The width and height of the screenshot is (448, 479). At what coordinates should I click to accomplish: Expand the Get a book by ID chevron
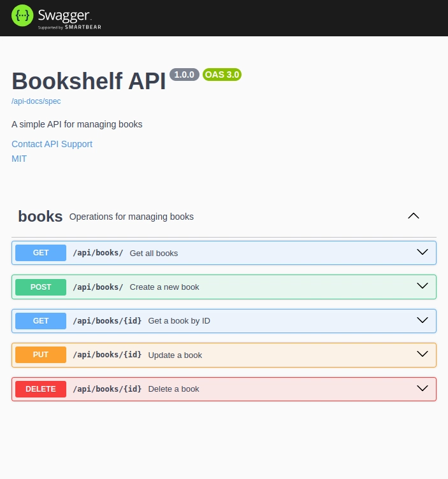pyautogui.click(x=423, y=320)
